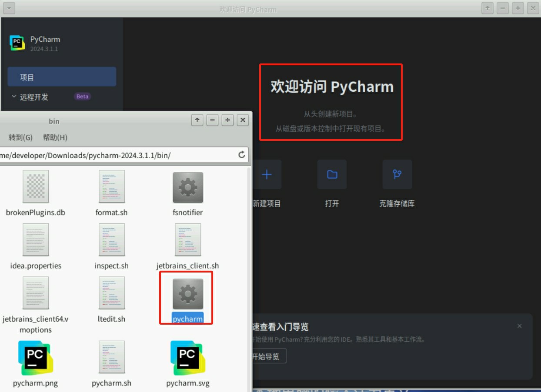
Task: Click the idea.properties file name
Action: [x=36, y=266]
